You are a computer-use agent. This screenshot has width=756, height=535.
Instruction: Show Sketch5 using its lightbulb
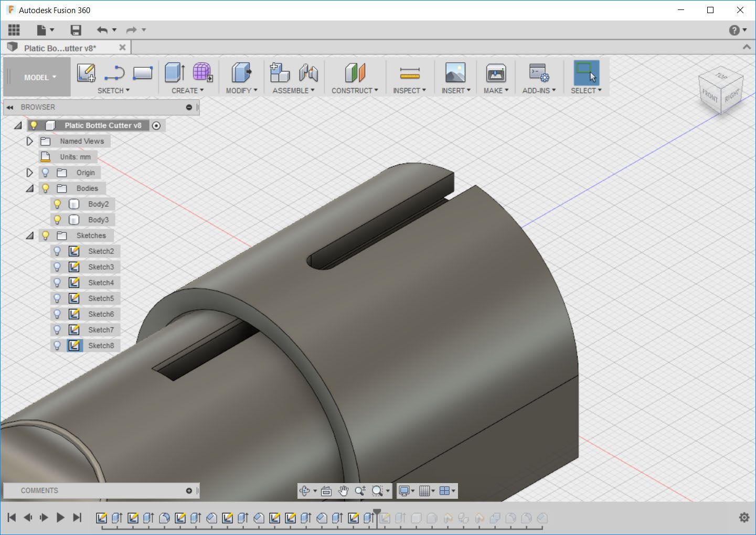[x=58, y=298]
